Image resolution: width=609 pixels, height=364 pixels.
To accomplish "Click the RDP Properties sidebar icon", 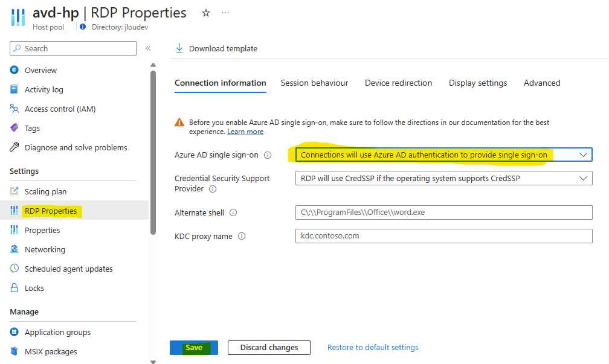I will pyautogui.click(x=14, y=210).
